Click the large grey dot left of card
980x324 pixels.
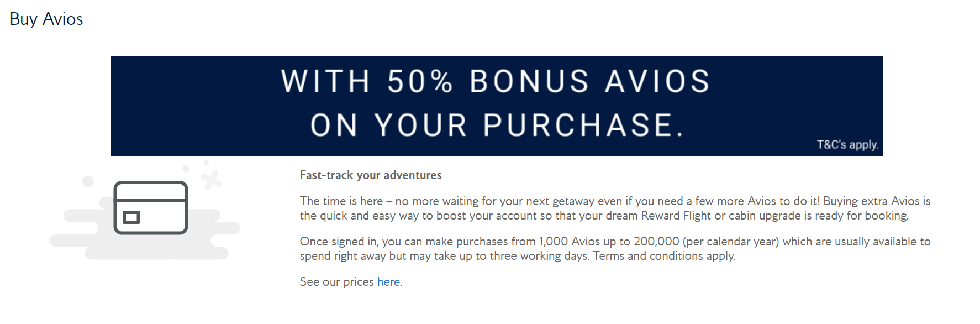(x=88, y=181)
